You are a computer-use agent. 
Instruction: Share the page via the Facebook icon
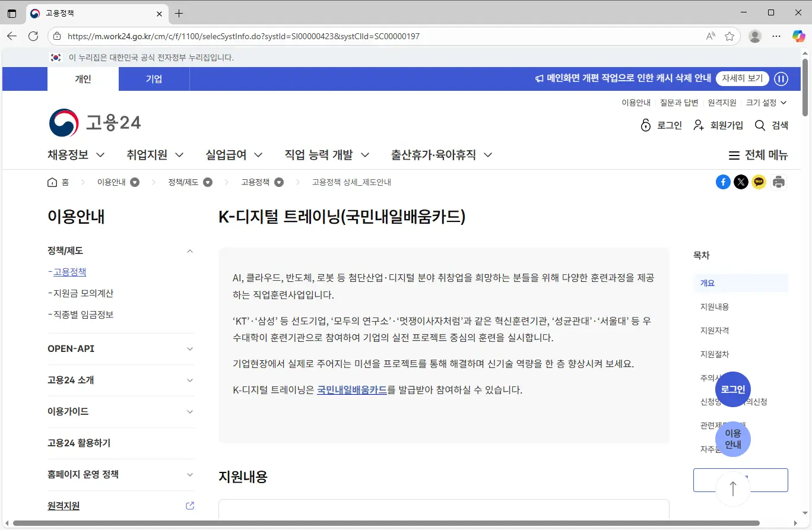coord(723,182)
